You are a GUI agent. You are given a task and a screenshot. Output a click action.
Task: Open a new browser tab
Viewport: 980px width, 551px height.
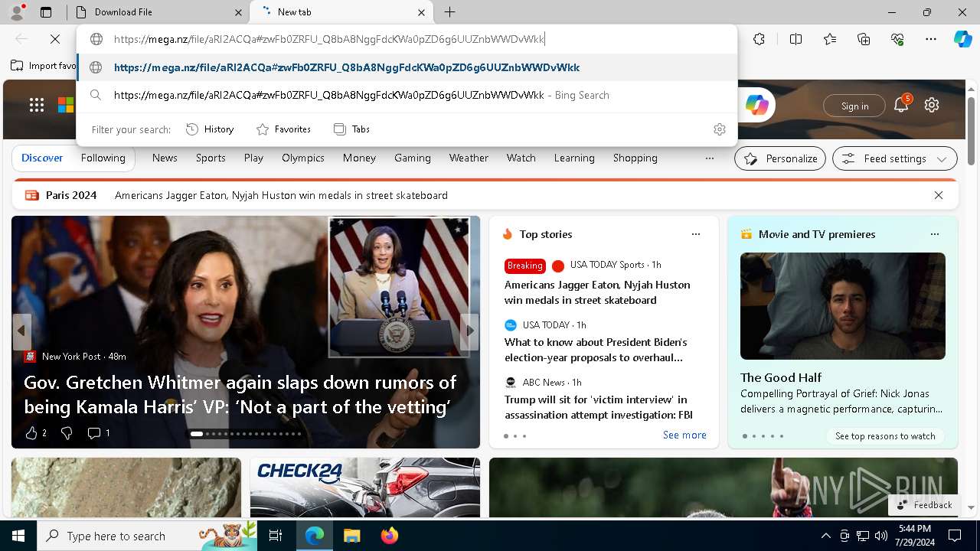tap(450, 12)
